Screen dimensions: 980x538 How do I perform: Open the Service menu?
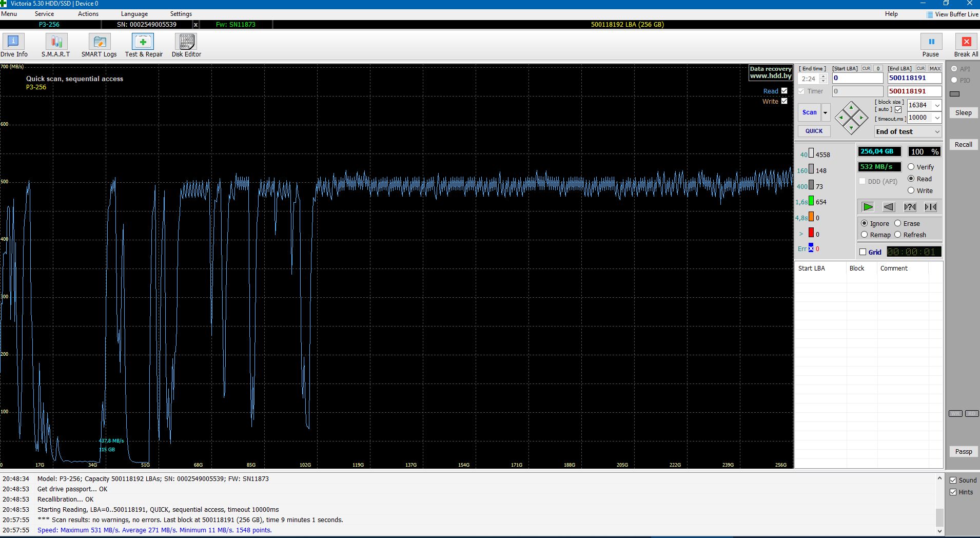click(x=44, y=14)
